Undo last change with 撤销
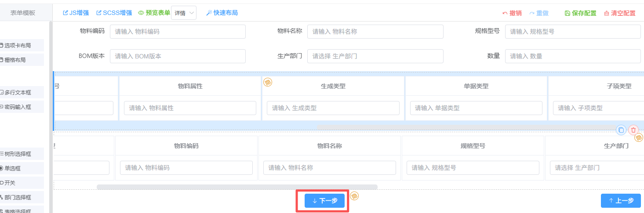Screen dimensions: 644x213 click(512, 13)
